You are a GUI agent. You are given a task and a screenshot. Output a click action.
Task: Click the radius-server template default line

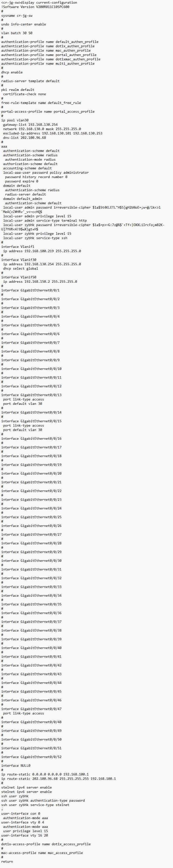30,81
